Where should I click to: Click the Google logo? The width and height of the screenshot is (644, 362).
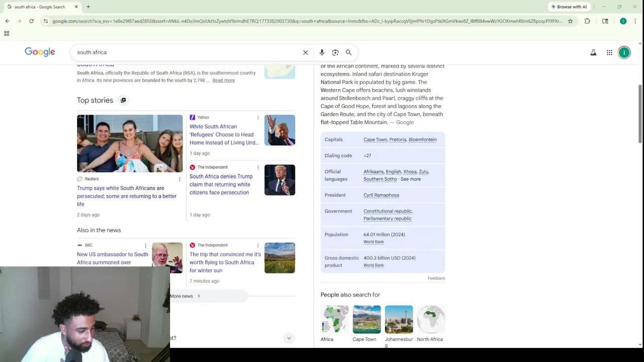[40, 52]
